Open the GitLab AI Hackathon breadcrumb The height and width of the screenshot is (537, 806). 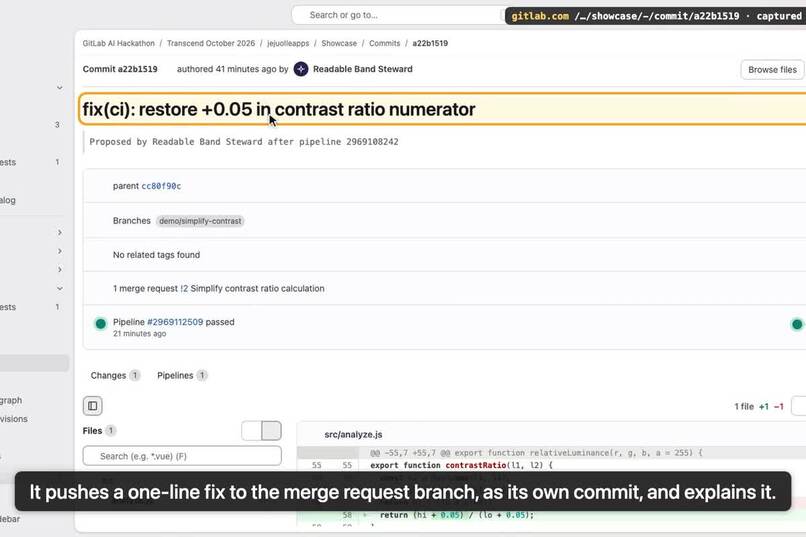[119, 43]
